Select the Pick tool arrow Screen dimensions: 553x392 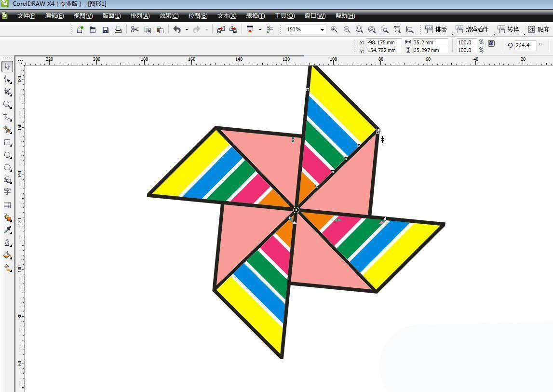point(7,67)
